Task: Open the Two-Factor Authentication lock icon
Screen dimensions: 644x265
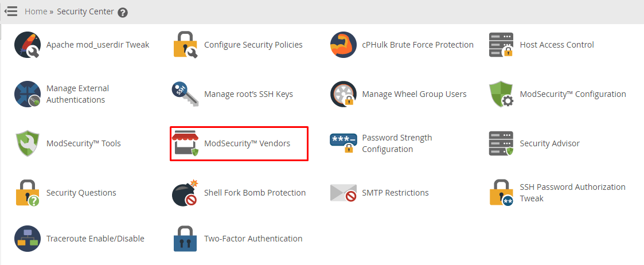Action: pos(185,239)
